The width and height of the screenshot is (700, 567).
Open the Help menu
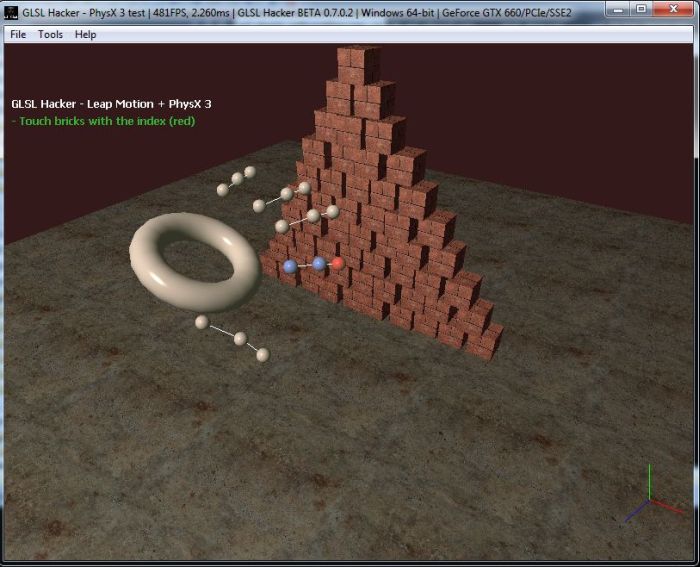(x=85, y=34)
